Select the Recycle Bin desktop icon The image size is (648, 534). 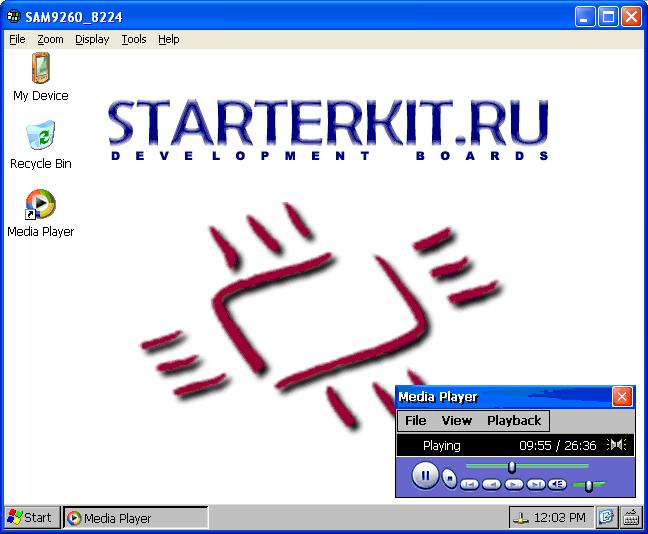pos(40,145)
